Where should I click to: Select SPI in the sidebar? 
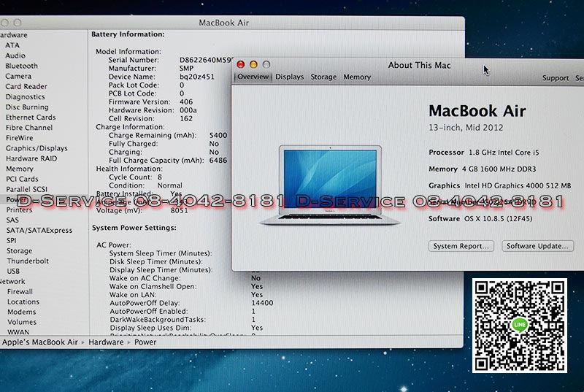tap(11, 240)
